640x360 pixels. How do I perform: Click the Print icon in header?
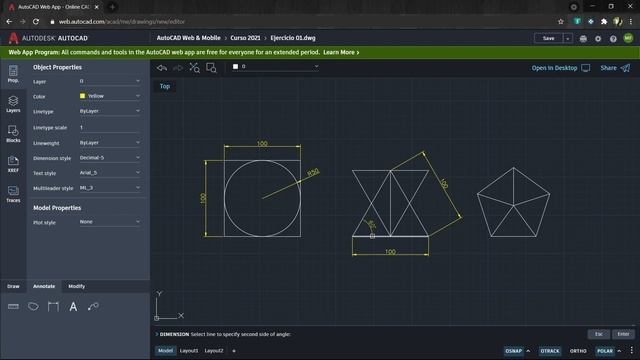[x=583, y=38]
